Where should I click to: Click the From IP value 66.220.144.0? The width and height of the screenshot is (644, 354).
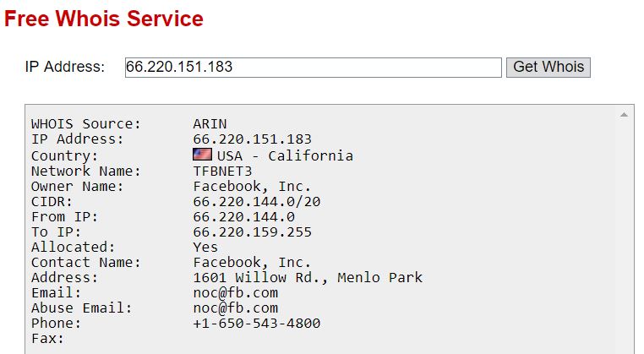click(244, 217)
